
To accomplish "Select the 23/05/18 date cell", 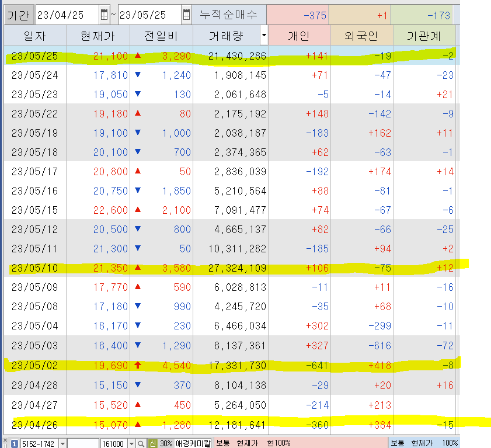I will point(35,152).
